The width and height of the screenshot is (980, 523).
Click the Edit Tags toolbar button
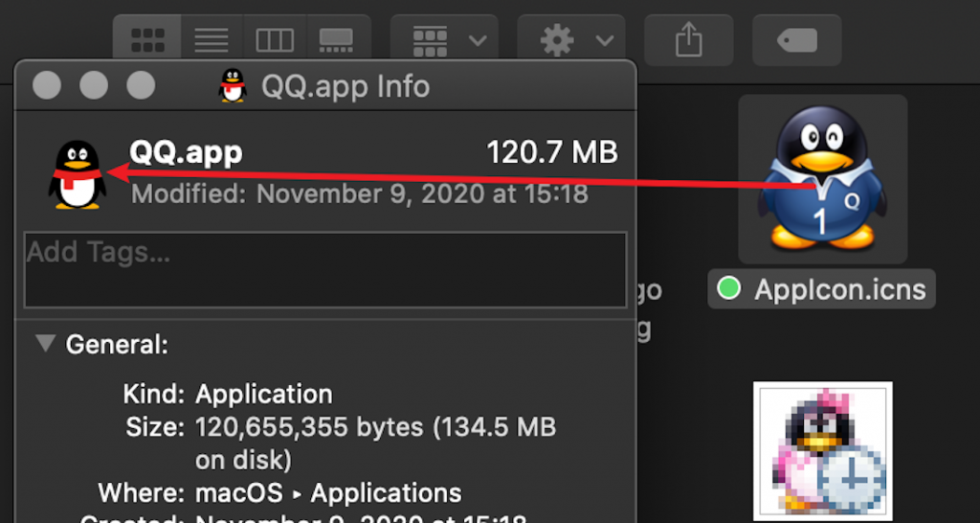[x=796, y=39]
